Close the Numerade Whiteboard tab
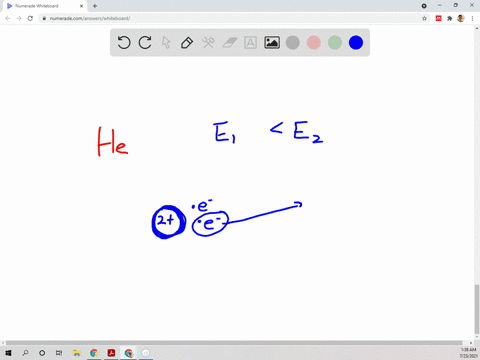Viewport: 480px width, 360px height. pos(81,6)
